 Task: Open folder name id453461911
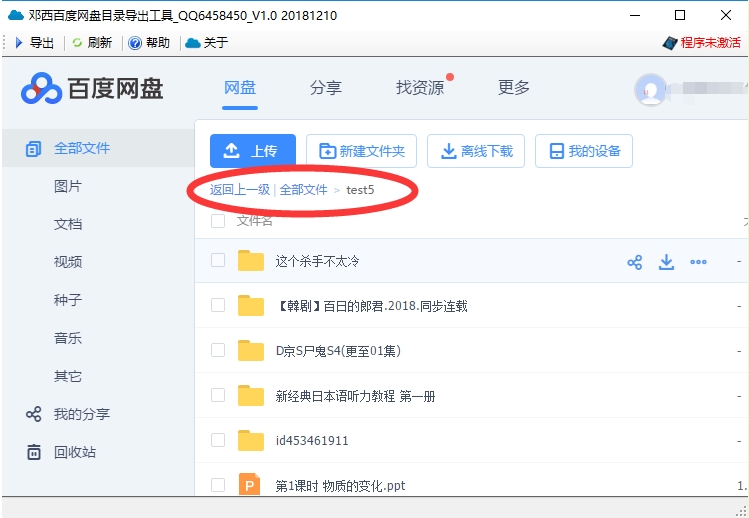pyautogui.click(x=312, y=441)
